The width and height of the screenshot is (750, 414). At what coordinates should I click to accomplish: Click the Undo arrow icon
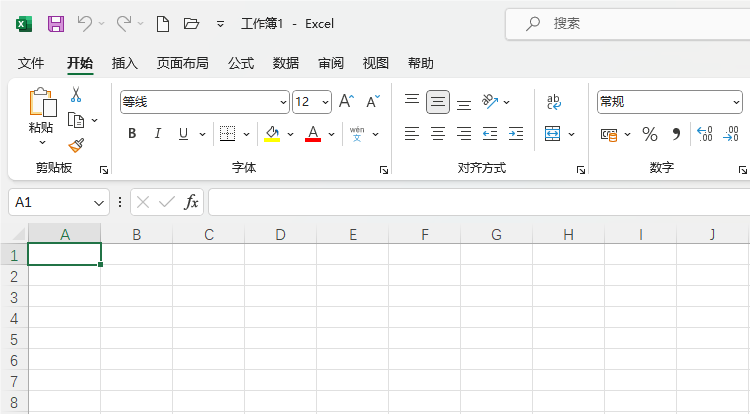point(85,23)
